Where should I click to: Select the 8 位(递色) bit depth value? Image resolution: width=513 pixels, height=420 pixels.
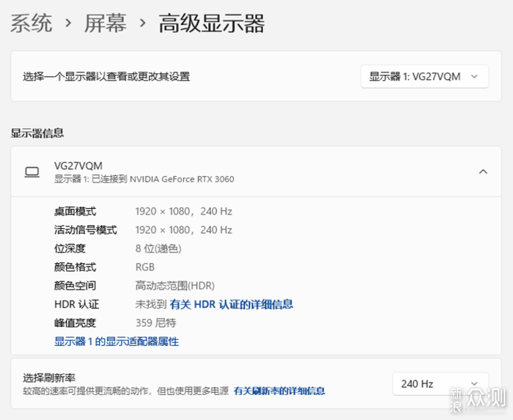[x=158, y=249]
